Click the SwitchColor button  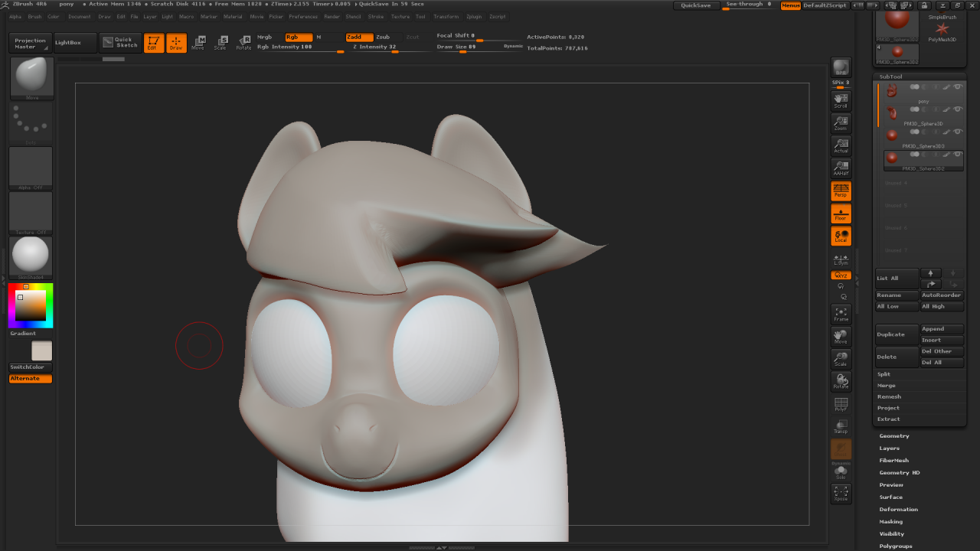[x=31, y=367]
